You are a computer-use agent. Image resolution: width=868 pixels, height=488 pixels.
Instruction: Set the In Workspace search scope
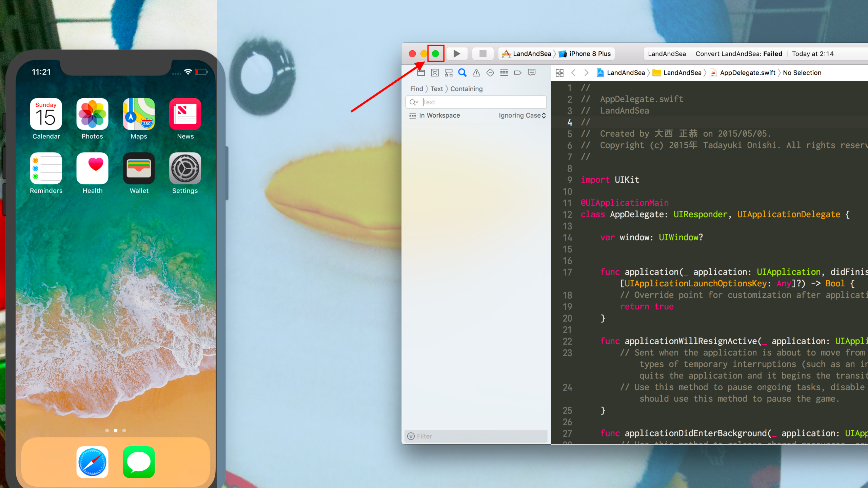click(x=435, y=116)
